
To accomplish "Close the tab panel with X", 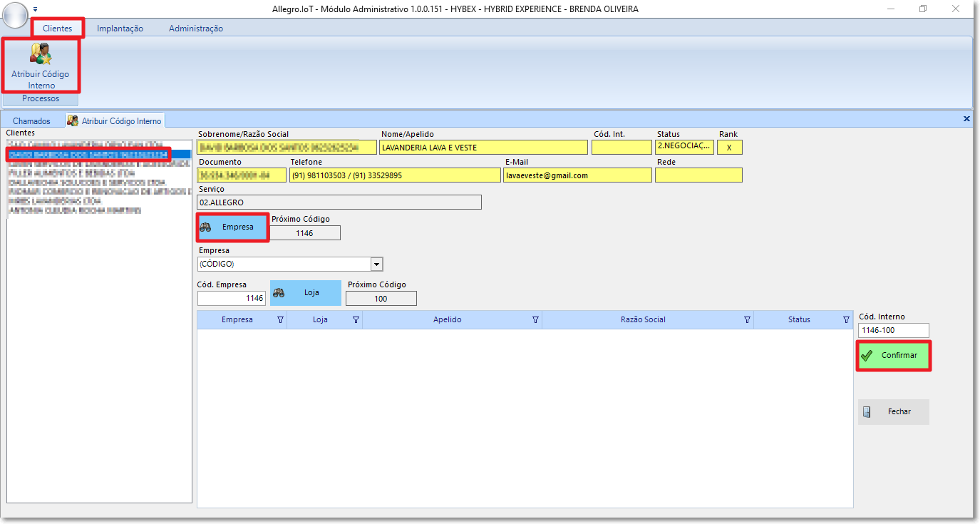I will [966, 119].
